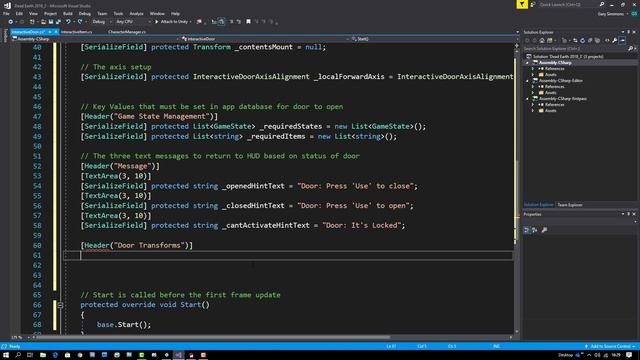Click the Windows Start button
The image size is (640, 360).
(x=6, y=355)
